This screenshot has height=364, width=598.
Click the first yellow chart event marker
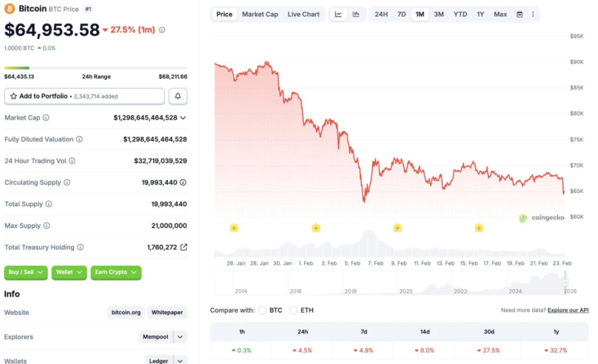pos(234,228)
